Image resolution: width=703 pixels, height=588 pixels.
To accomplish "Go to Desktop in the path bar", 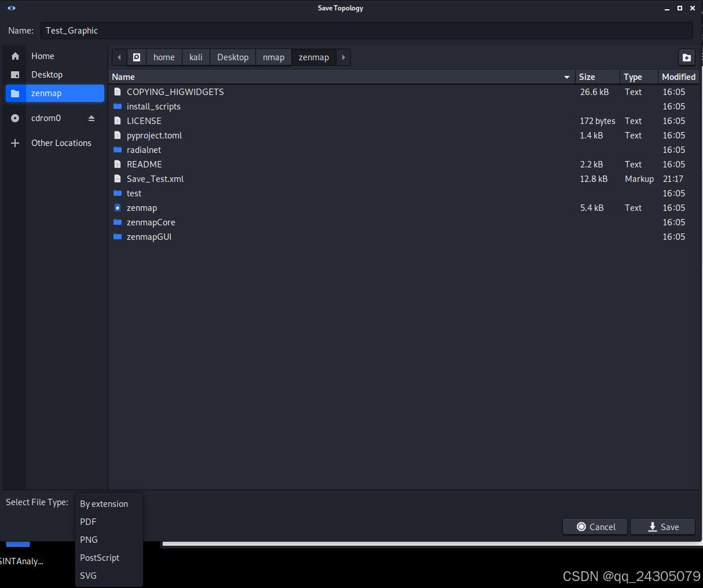I will [233, 57].
